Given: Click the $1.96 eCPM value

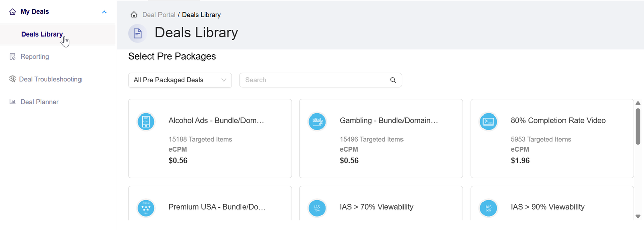Looking at the screenshot, I should [x=520, y=161].
